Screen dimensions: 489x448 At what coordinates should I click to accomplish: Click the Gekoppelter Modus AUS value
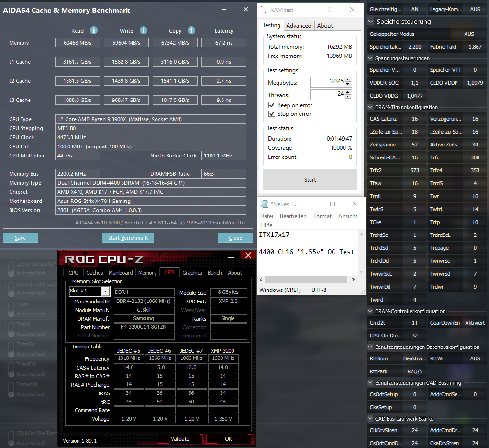tap(469, 34)
